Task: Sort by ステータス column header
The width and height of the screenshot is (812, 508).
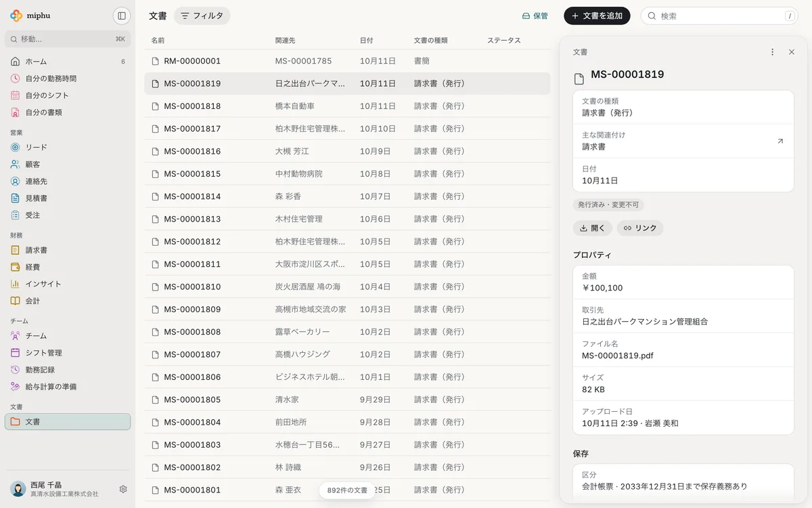Action: 504,41
